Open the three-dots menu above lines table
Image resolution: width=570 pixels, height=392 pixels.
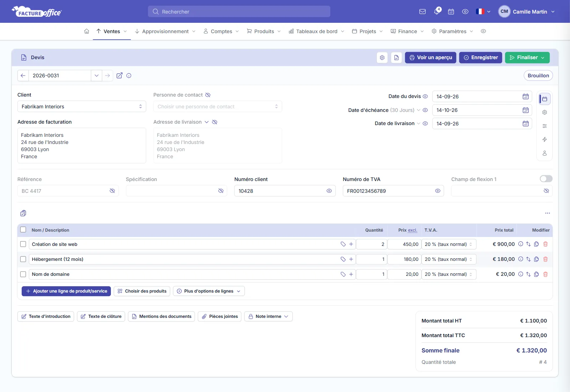(x=548, y=213)
